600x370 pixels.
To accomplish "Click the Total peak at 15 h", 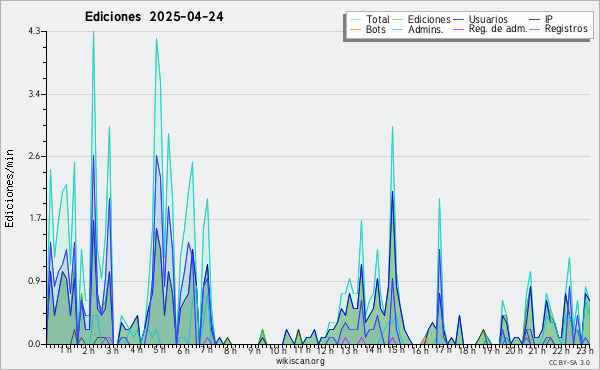I will point(392,127).
